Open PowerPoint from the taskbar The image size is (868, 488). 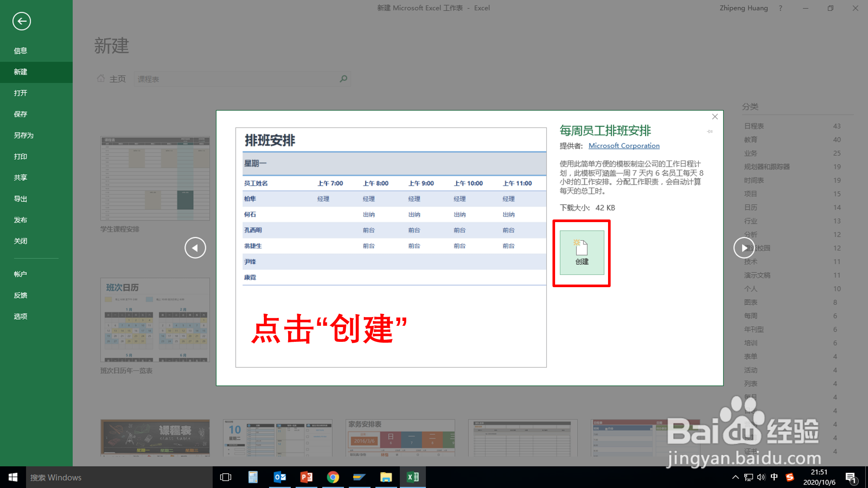coord(306,477)
